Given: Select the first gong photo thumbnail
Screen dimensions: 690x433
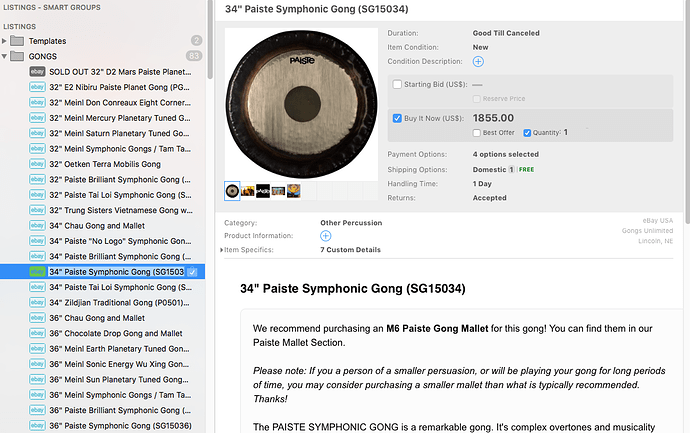Looking at the screenshot, I should [x=232, y=191].
